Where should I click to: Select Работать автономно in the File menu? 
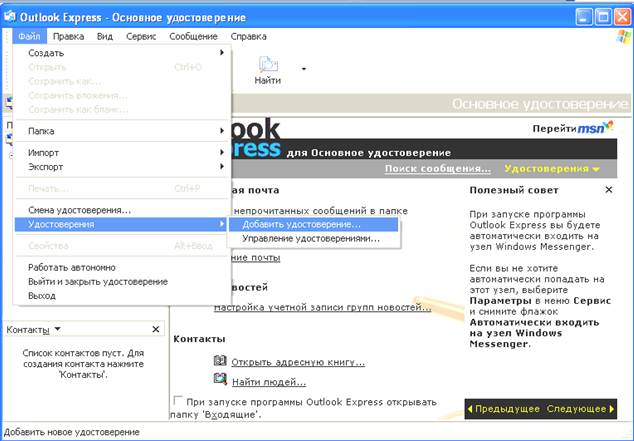click(121, 268)
